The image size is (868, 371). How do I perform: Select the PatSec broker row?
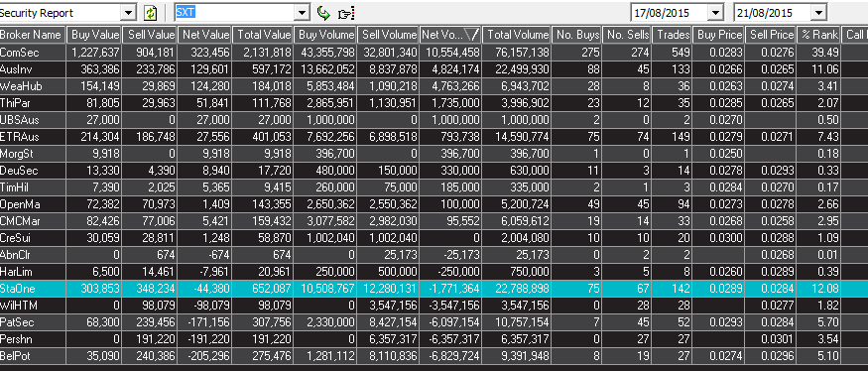click(434, 321)
